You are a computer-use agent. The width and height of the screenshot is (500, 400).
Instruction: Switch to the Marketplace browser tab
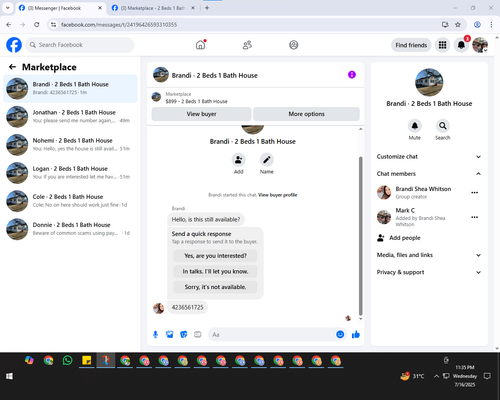tap(153, 8)
